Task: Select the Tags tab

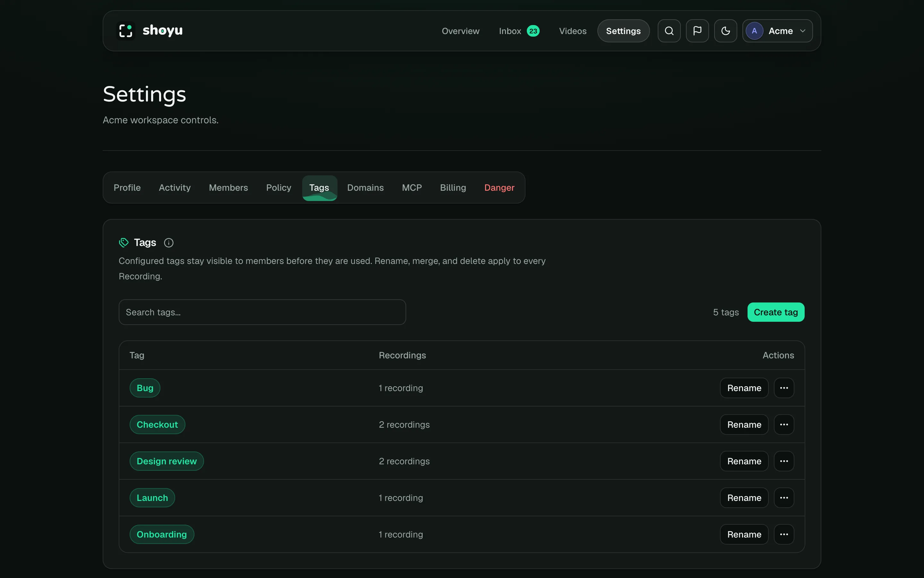Action: point(319,188)
